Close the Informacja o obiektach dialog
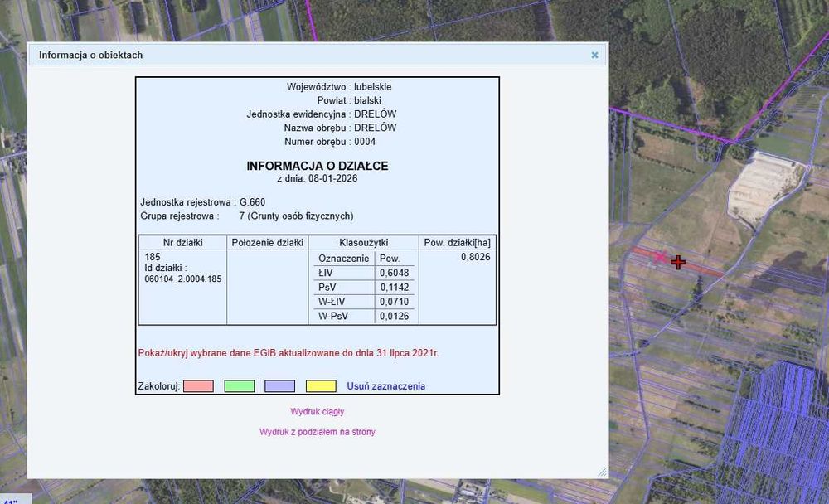 [x=594, y=55]
